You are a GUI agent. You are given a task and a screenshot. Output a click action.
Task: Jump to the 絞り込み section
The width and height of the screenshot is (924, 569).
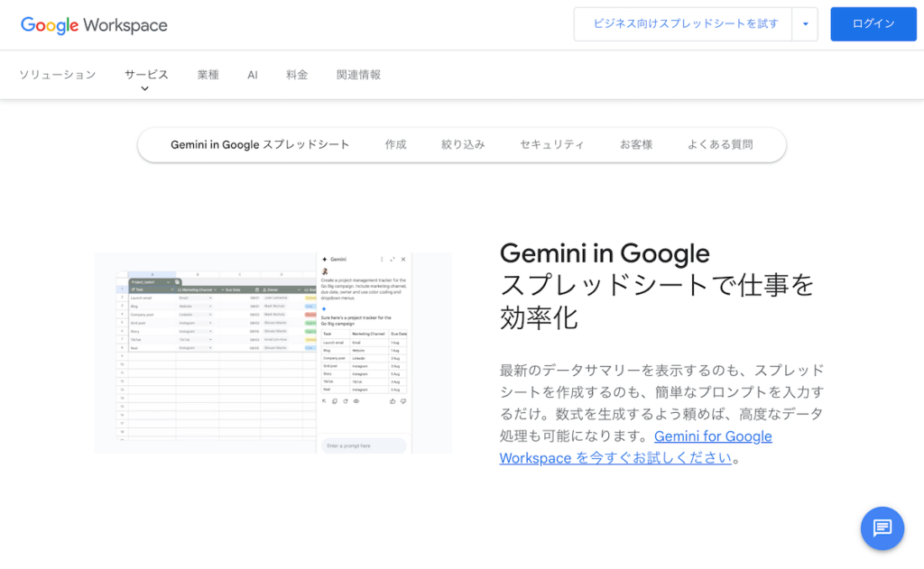463,145
